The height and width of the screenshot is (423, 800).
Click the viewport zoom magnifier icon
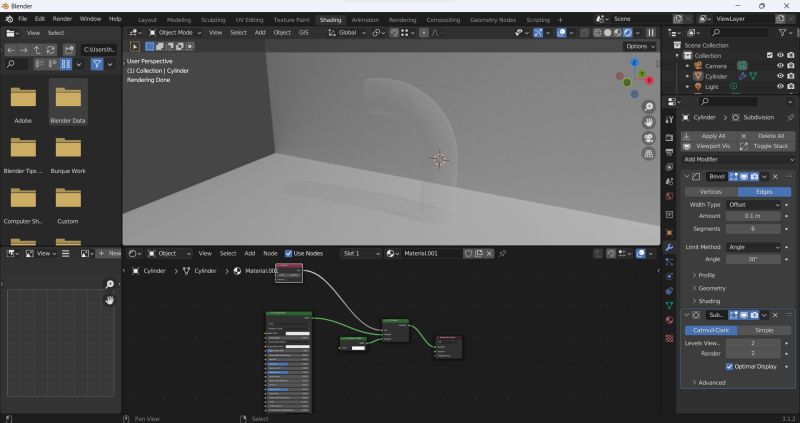(x=648, y=107)
